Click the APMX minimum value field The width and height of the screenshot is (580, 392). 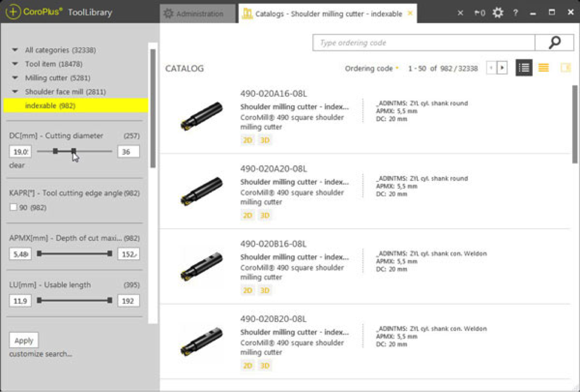click(20, 254)
